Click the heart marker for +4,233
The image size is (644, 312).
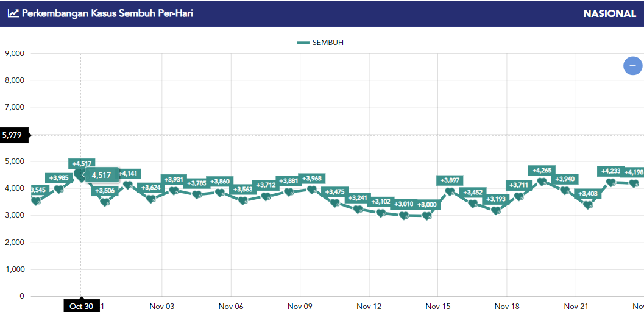pos(610,182)
